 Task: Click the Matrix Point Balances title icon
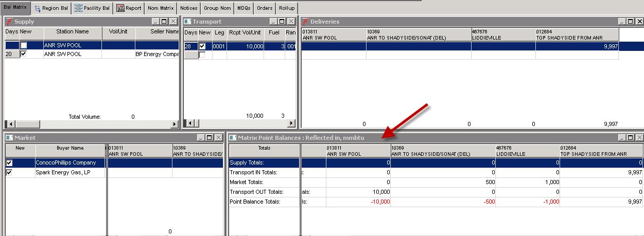click(233, 138)
